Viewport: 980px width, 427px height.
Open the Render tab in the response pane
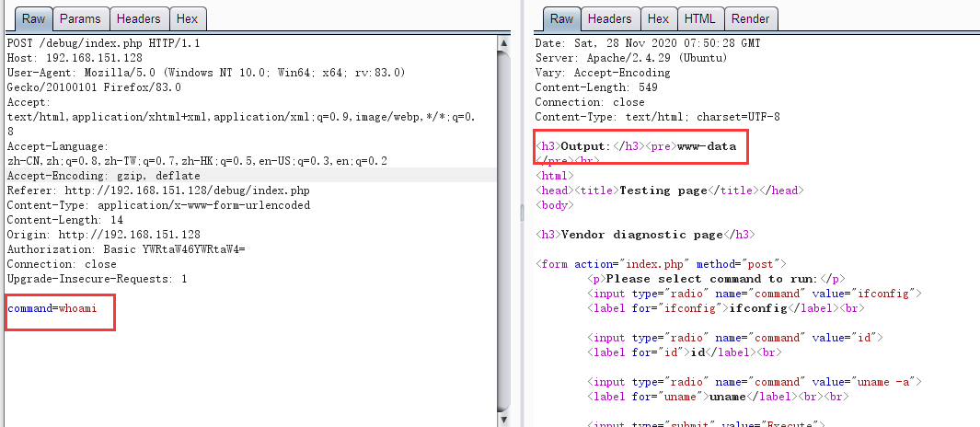(751, 18)
